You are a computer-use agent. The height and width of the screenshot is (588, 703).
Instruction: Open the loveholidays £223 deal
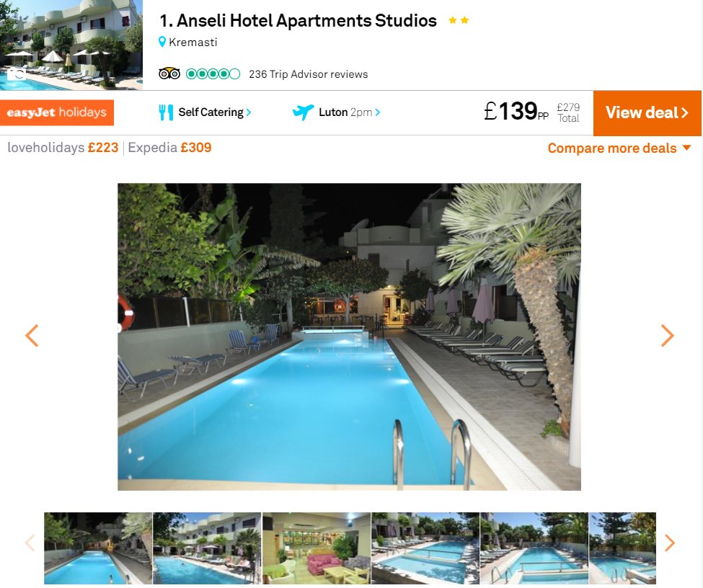click(x=63, y=148)
